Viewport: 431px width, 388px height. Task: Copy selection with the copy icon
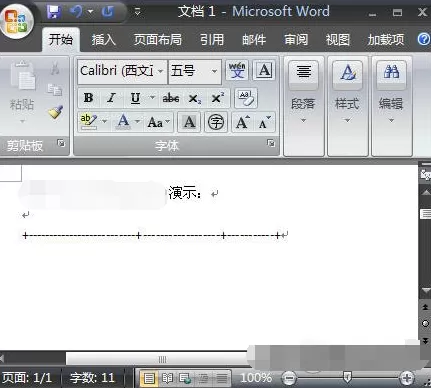tap(55, 90)
